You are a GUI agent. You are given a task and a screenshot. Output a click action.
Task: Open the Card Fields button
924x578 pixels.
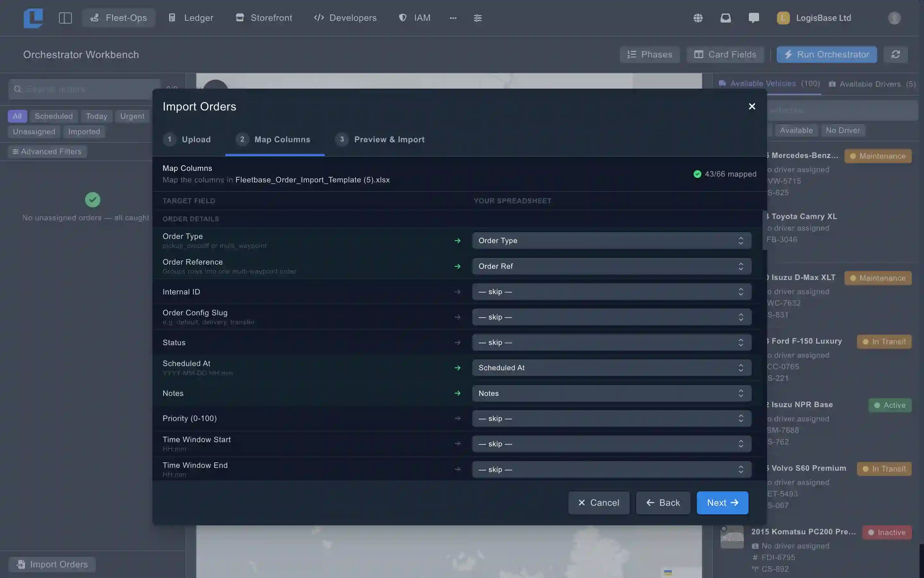click(x=725, y=55)
